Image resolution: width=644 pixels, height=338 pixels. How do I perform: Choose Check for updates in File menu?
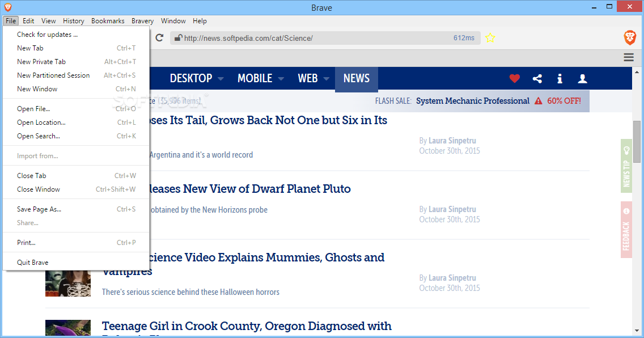pos(76,35)
